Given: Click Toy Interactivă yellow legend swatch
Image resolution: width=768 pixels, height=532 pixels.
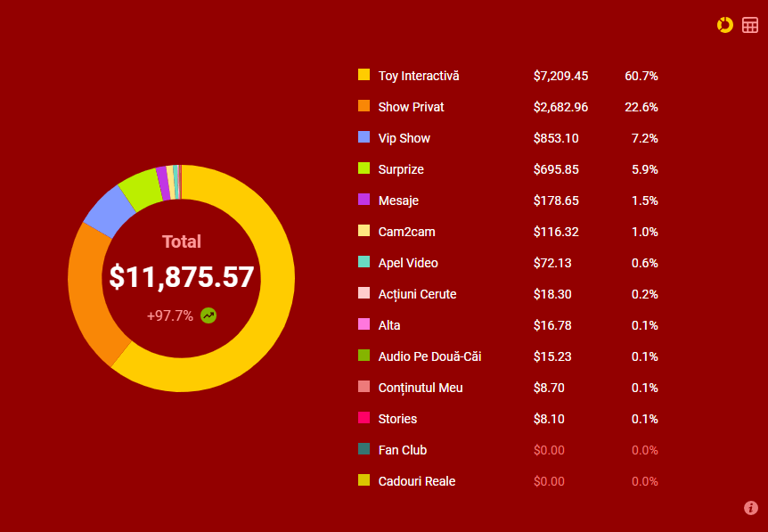Looking at the screenshot, I should (x=364, y=75).
